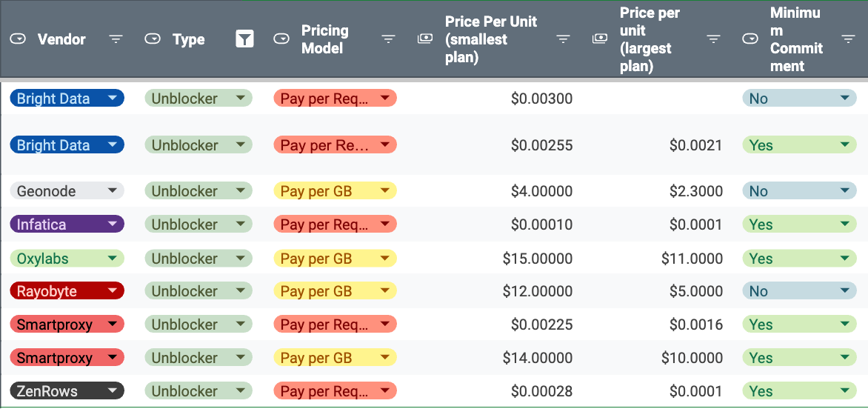Open Rayobyte vendor dropdown chip
The image size is (868, 409).
point(67,290)
